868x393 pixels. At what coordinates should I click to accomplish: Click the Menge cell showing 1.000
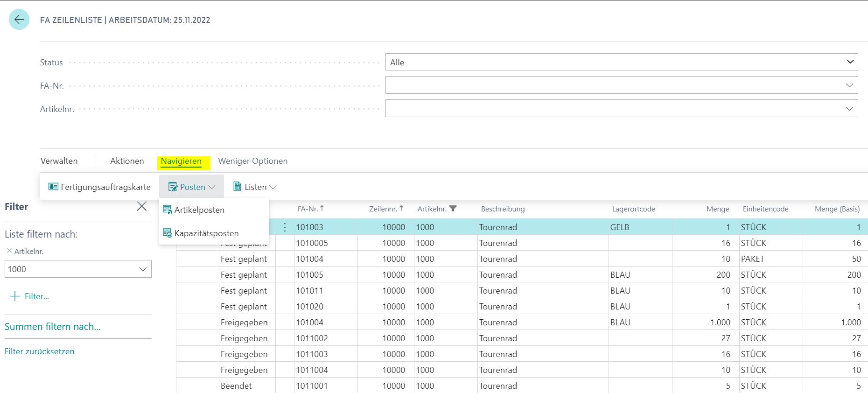[706, 323]
